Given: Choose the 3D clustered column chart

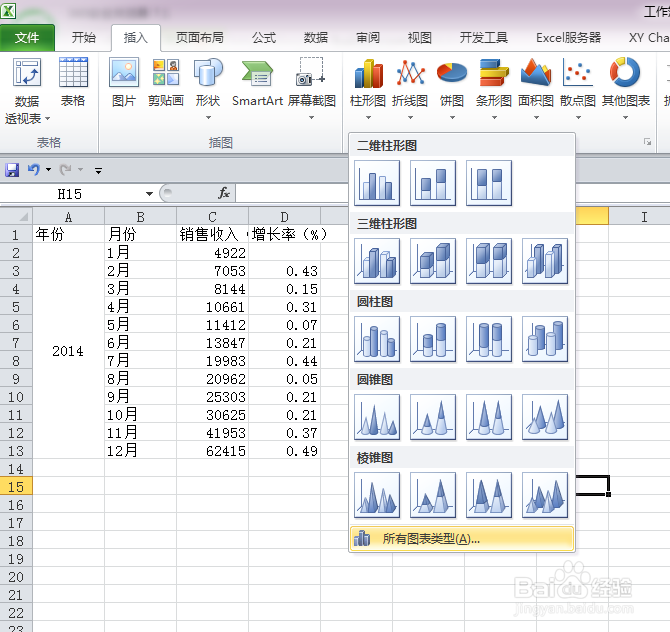Looking at the screenshot, I should pos(377,261).
